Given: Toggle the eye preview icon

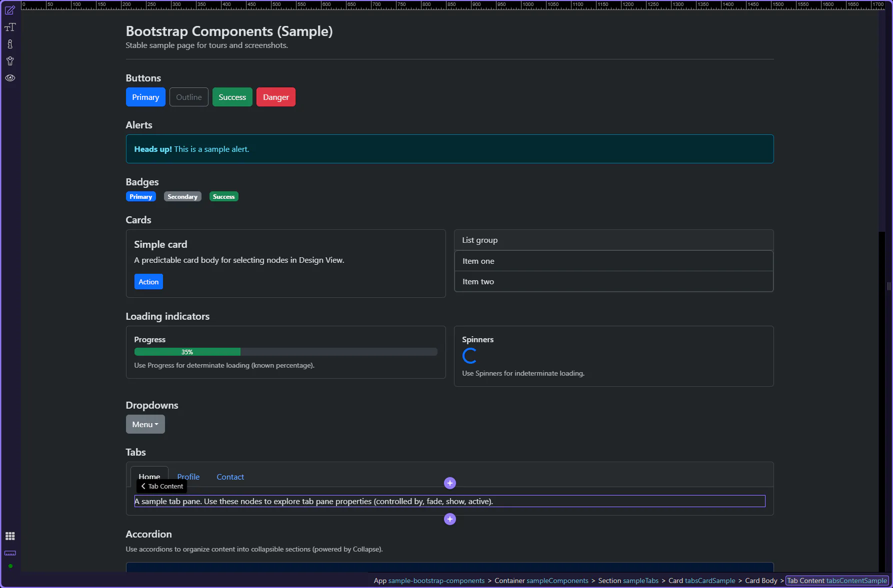Looking at the screenshot, I should [x=10, y=78].
